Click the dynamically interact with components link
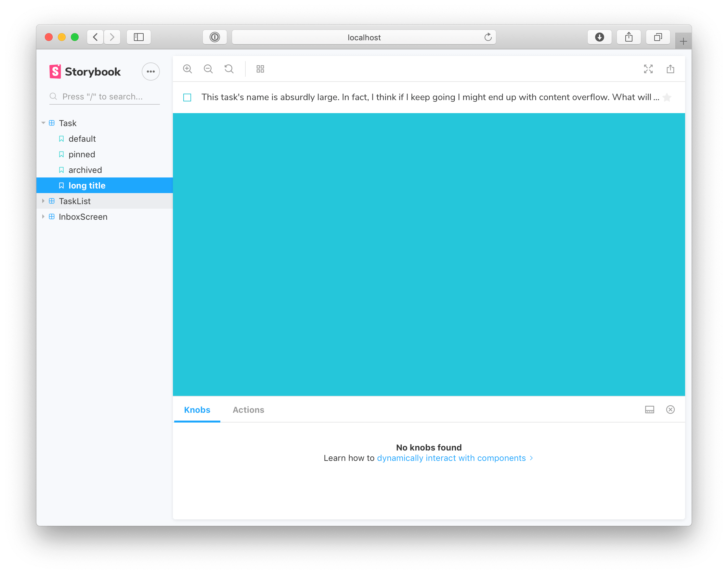Image resolution: width=728 pixels, height=574 pixels. click(x=451, y=458)
